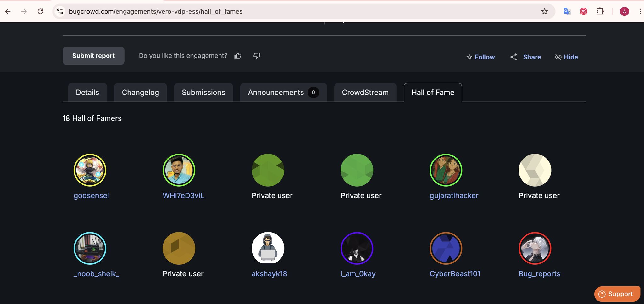Click the address bar URL
The image size is (644, 304).
(156, 11)
